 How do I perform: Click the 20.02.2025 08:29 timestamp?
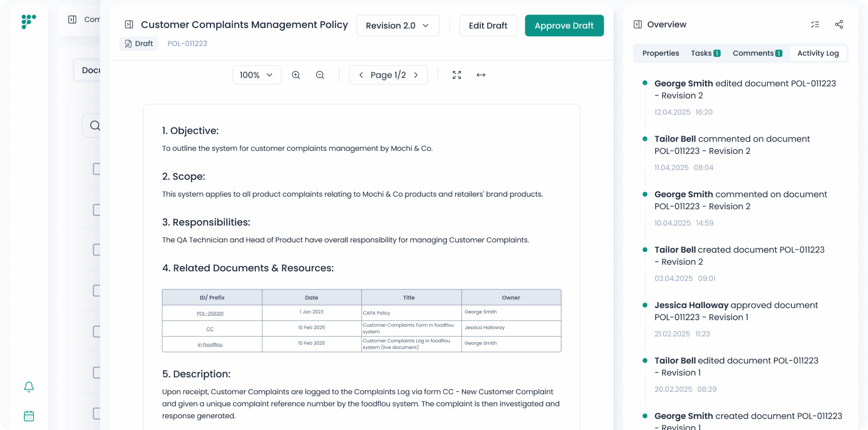pyautogui.click(x=685, y=389)
